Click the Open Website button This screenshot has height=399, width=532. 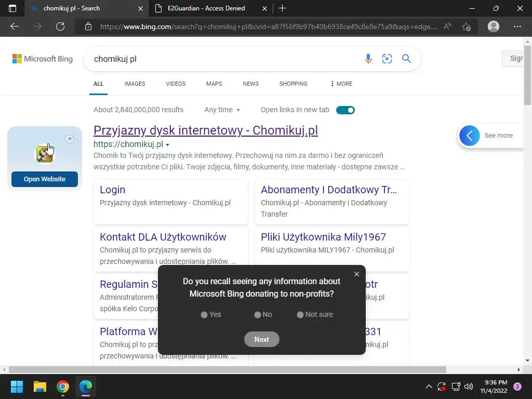[45, 179]
